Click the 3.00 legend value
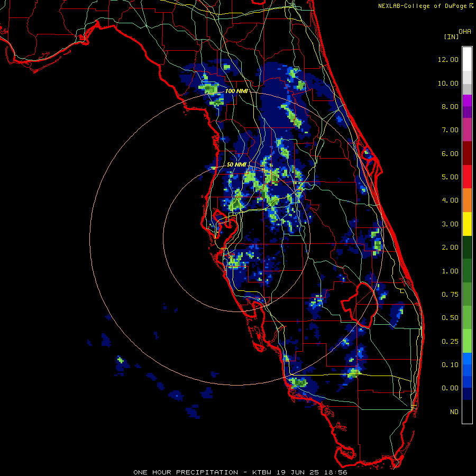 [x=450, y=224]
